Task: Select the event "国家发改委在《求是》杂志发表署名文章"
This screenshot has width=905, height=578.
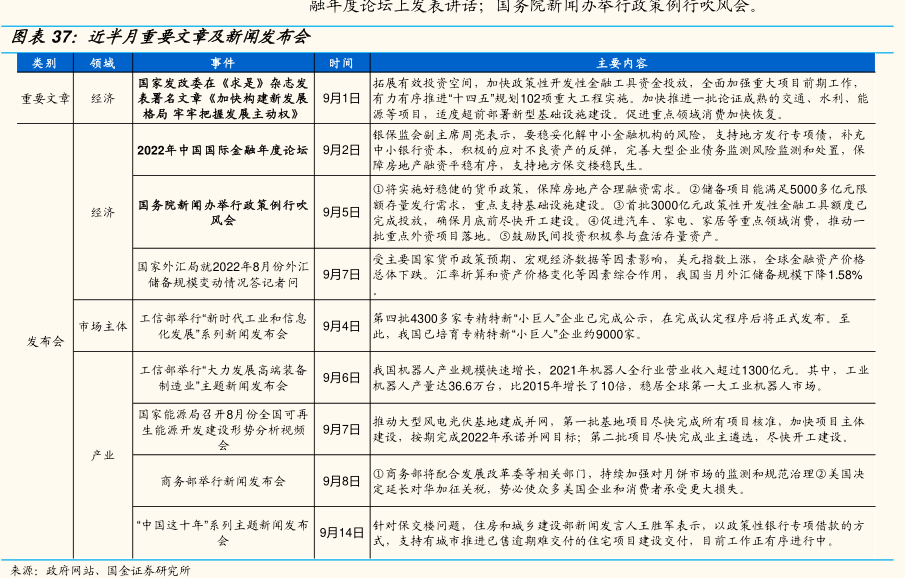Action: 223,99
